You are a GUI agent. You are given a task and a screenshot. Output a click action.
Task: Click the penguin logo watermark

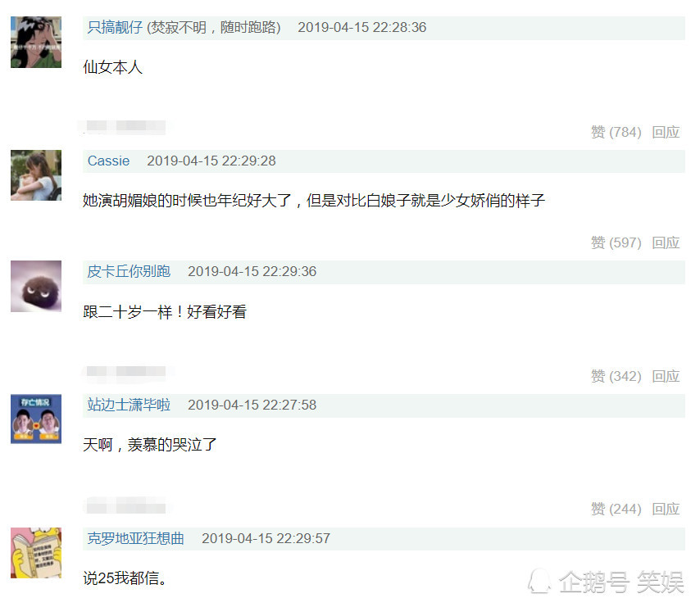tap(539, 581)
